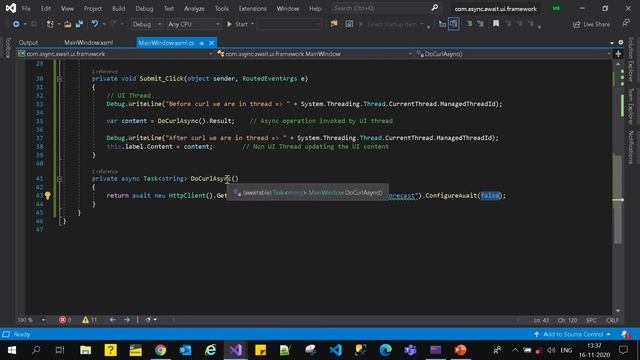Open Visual Studio Code from the taskbar

[x=335, y=350]
